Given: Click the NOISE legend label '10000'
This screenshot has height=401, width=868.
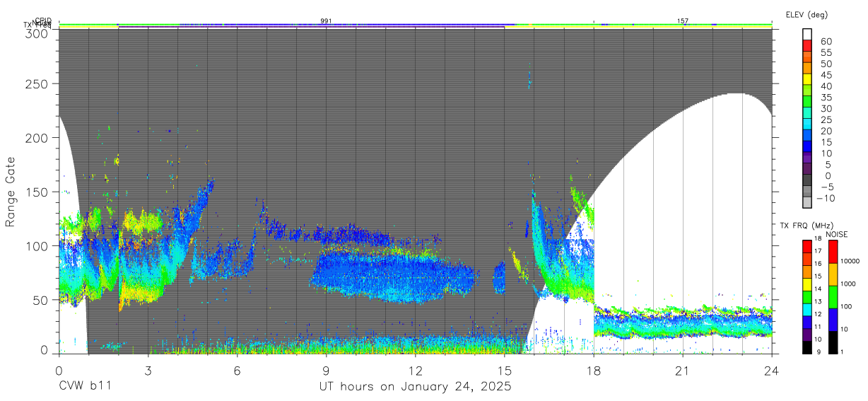Looking at the screenshot, I should [x=850, y=261].
